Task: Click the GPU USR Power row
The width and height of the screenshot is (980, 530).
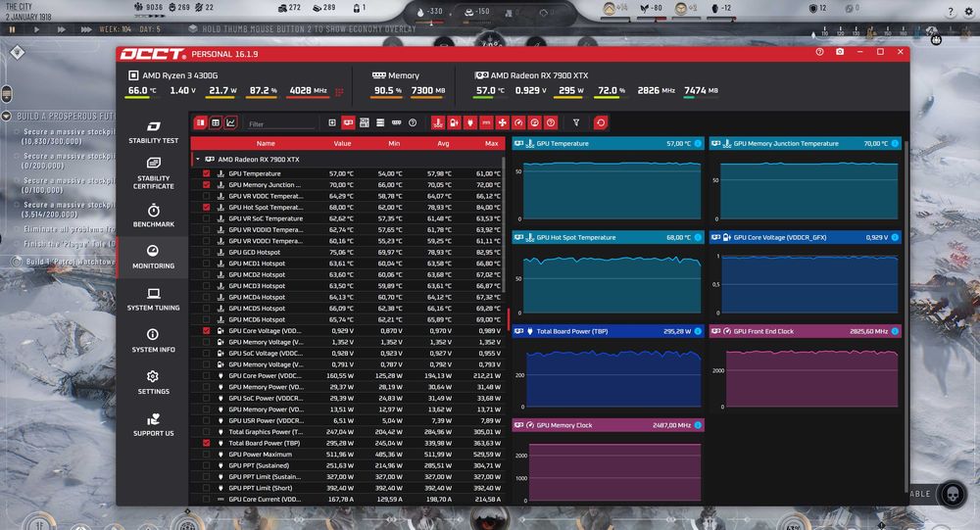Action: 347,420
